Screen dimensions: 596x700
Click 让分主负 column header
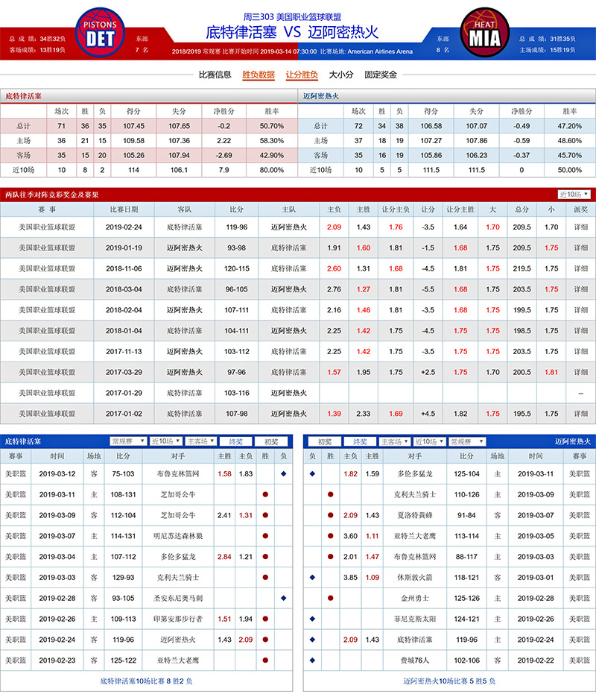pyautogui.click(x=396, y=209)
